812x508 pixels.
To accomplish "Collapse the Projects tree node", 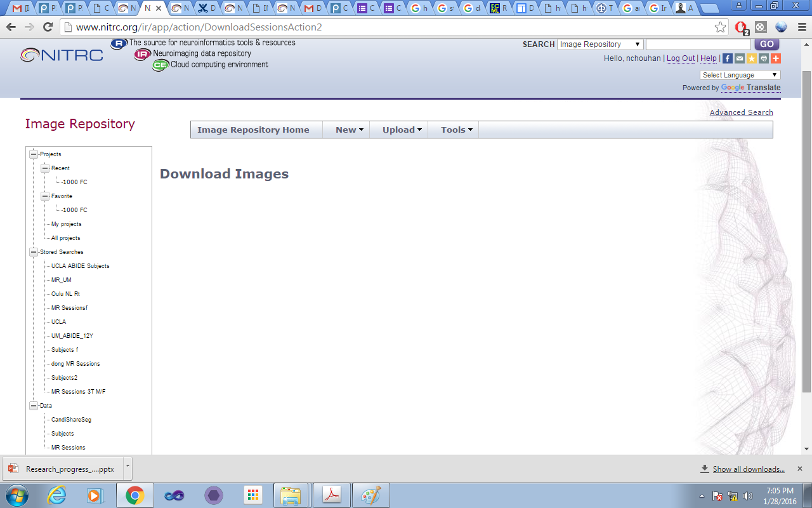I will tap(34, 154).
